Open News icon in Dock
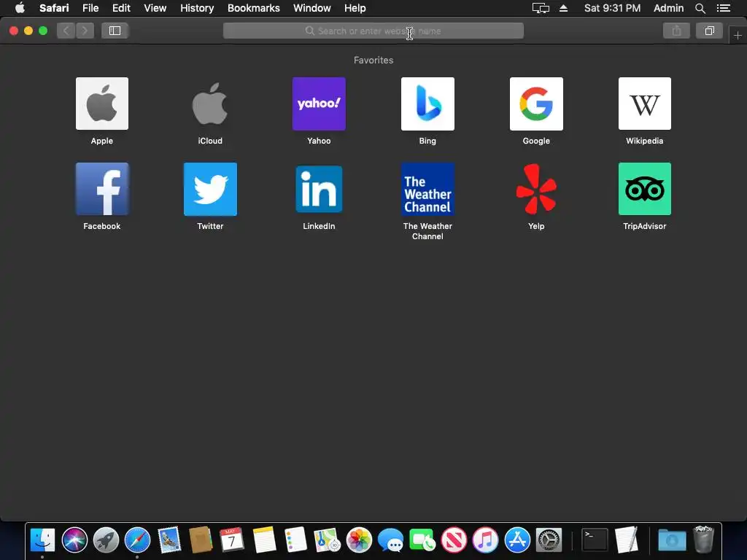Image resolution: width=747 pixels, height=560 pixels. coord(454,540)
